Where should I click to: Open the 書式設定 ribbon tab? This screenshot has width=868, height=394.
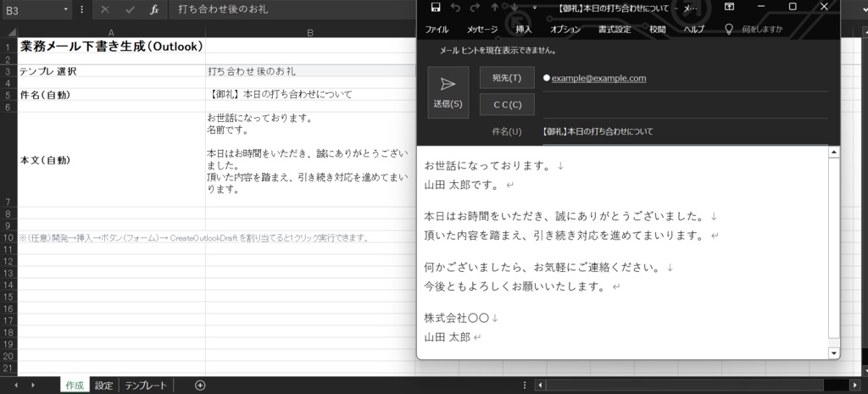[615, 30]
